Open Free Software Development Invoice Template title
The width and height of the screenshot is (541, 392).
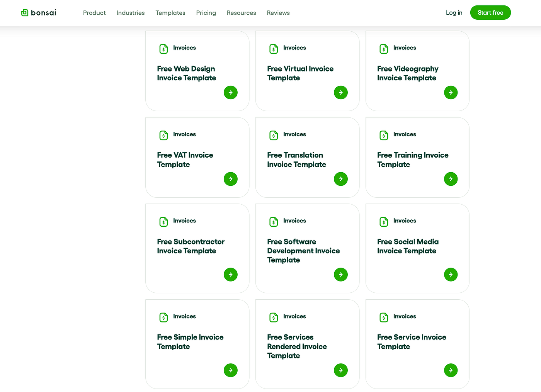(303, 251)
